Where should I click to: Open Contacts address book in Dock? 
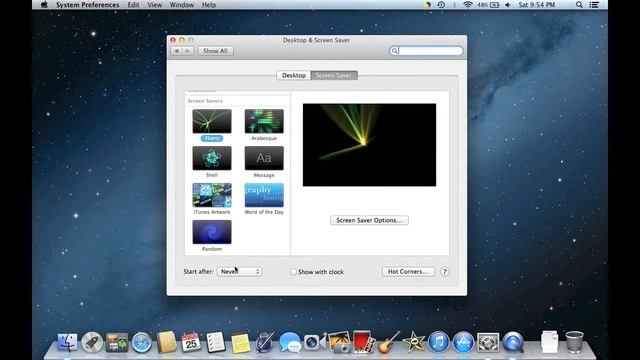click(166, 342)
